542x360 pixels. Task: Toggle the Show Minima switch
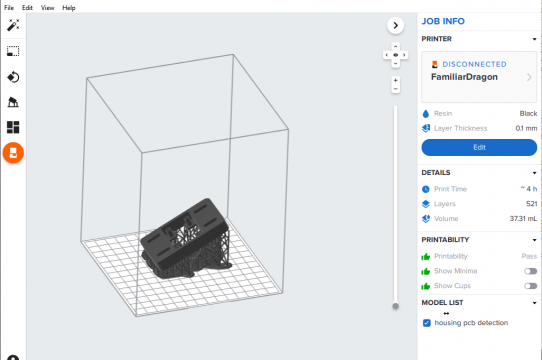(x=531, y=271)
